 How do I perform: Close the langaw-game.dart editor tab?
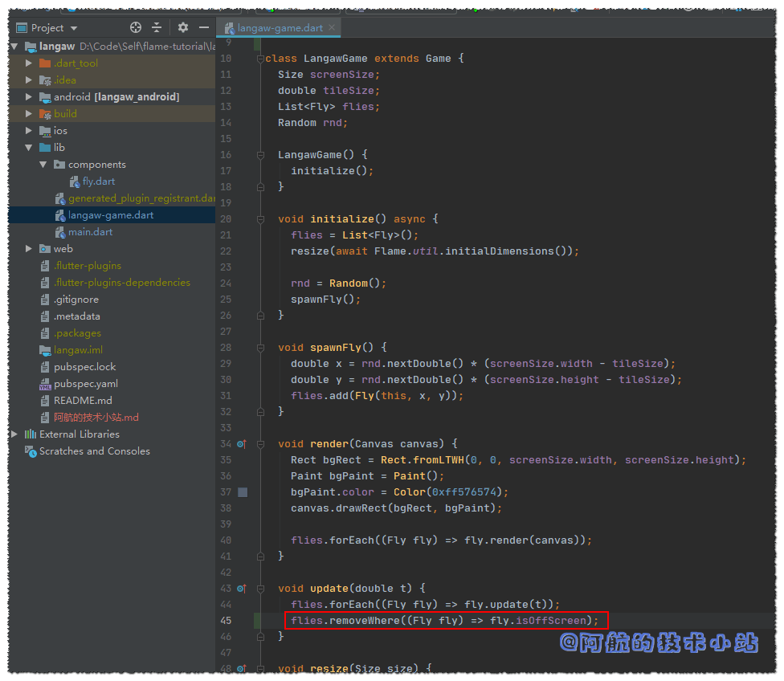pos(333,28)
